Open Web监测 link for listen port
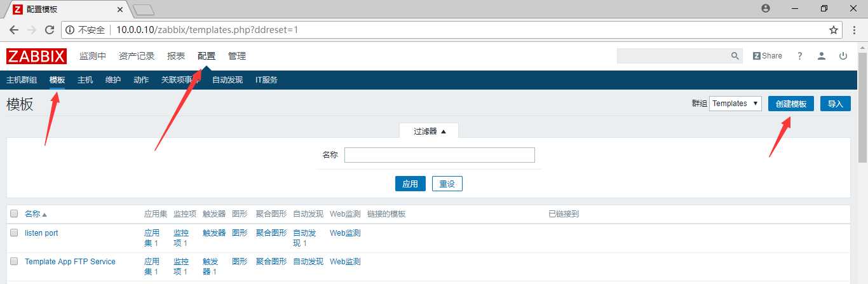Viewport: 868px width, 284px height. [345, 233]
